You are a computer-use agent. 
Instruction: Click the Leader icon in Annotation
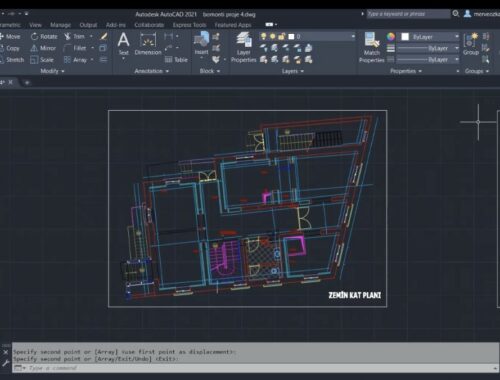click(x=168, y=48)
